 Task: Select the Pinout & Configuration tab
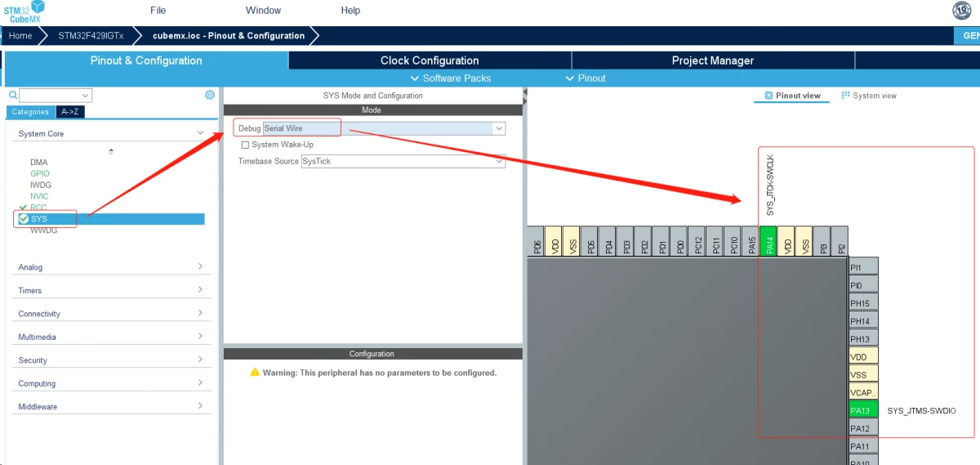pyautogui.click(x=146, y=60)
